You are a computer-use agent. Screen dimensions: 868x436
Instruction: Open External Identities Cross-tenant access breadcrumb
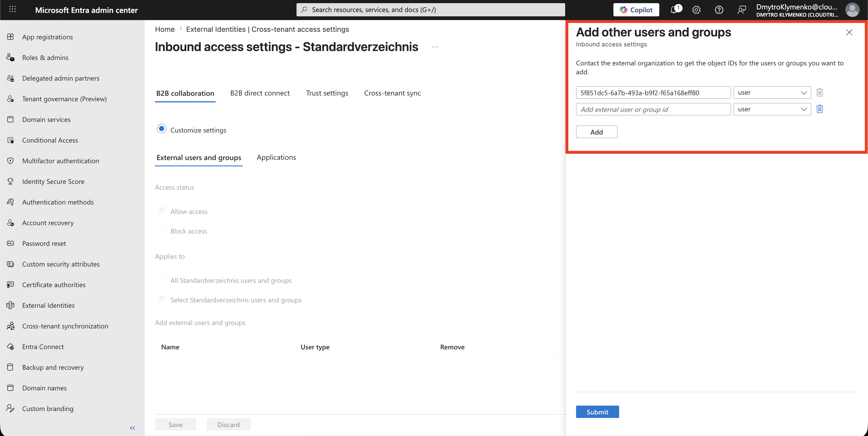(267, 29)
